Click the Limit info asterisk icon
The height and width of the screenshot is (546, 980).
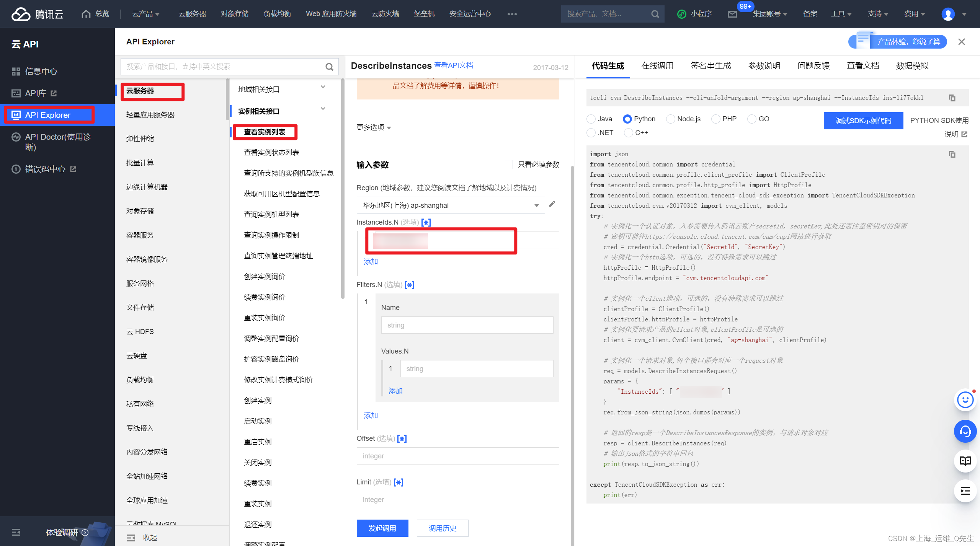[x=399, y=482]
